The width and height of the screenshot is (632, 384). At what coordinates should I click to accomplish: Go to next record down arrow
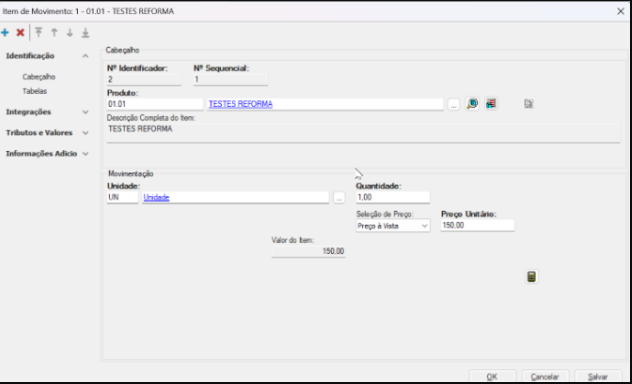[70, 32]
